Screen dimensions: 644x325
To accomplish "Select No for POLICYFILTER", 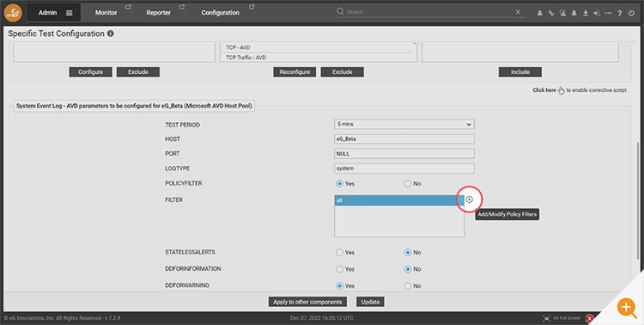I will [x=407, y=183].
